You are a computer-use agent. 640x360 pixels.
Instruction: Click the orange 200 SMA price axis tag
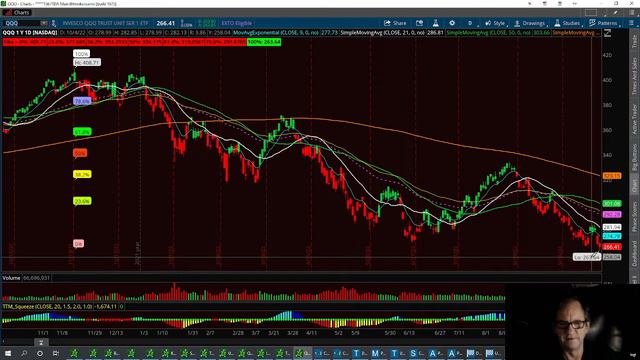point(612,176)
